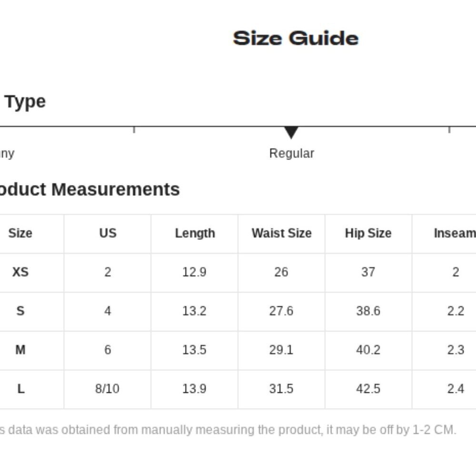This screenshot has height=476, width=476.
Task: Select the Inseam column header
Action: [x=455, y=233]
